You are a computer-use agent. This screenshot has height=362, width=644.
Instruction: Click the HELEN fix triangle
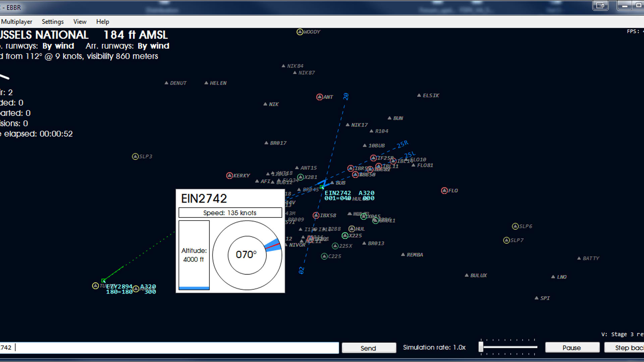click(206, 83)
